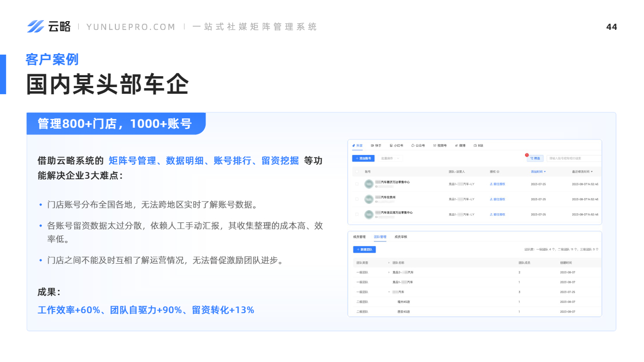Open the 批量操作 dropdown
This screenshot has width=644, height=362.
click(391, 159)
